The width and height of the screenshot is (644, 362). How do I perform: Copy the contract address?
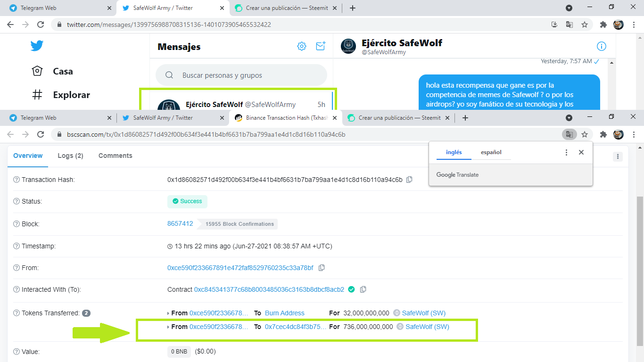363,289
